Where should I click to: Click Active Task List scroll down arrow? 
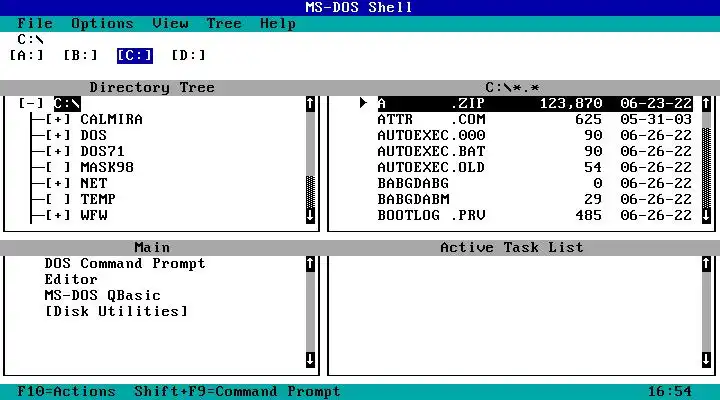[706, 360]
